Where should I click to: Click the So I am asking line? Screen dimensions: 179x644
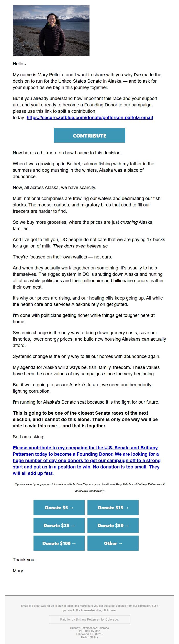[x=29, y=437]
